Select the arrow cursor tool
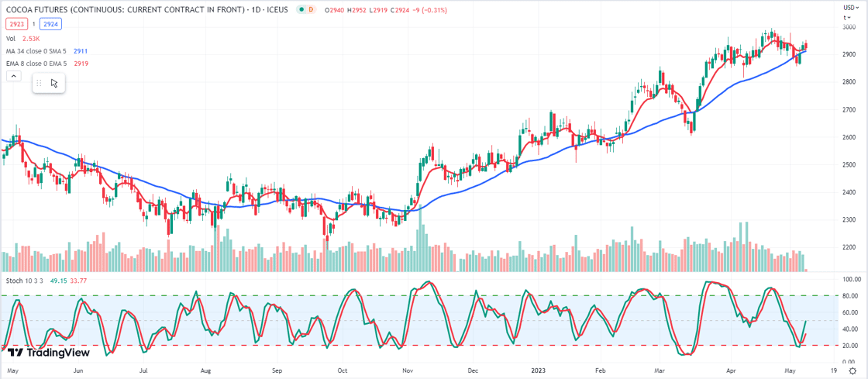The image size is (868, 379). tap(54, 83)
